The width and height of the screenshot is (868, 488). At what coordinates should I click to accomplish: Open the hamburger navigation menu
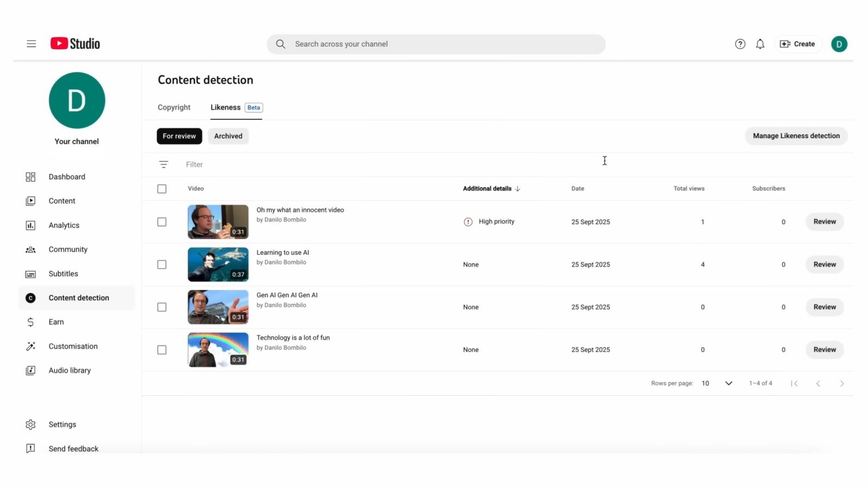point(31,44)
